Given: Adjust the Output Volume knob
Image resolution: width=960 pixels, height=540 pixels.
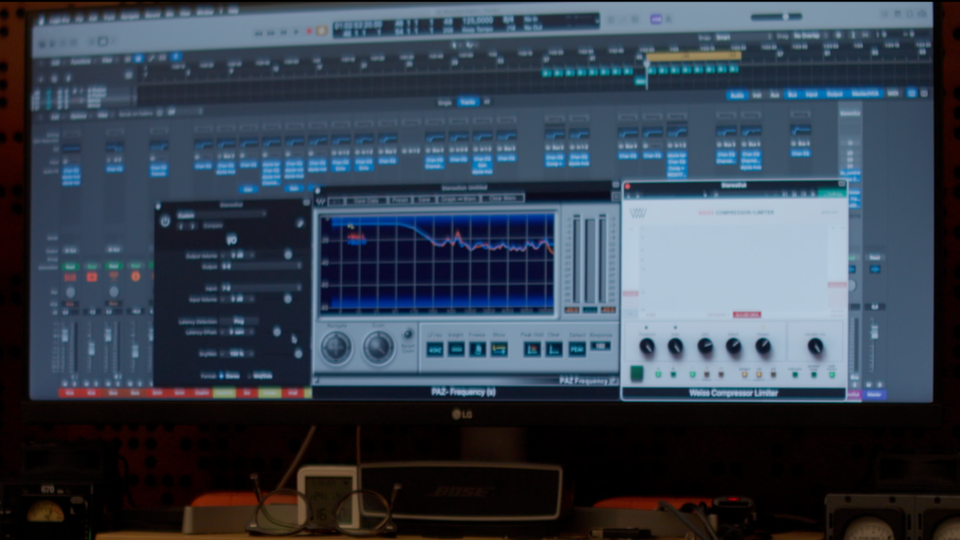Looking at the screenshot, I should 288,254.
